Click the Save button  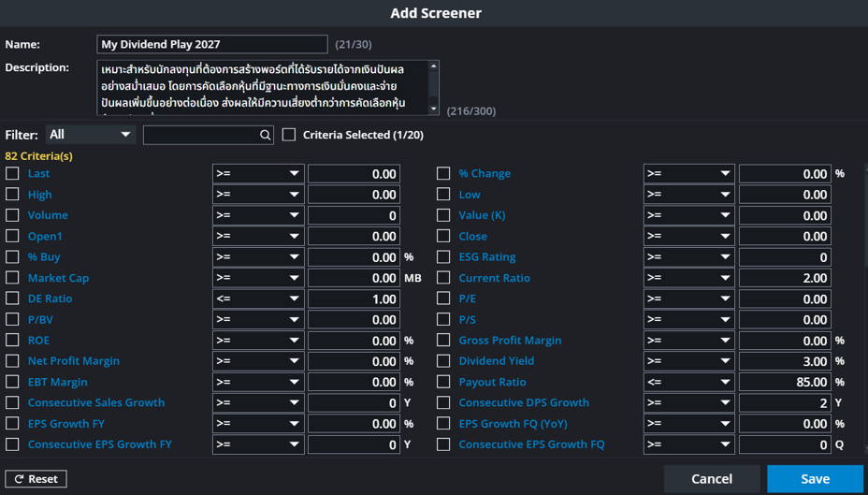pyautogui.click(x=815, y=479)
